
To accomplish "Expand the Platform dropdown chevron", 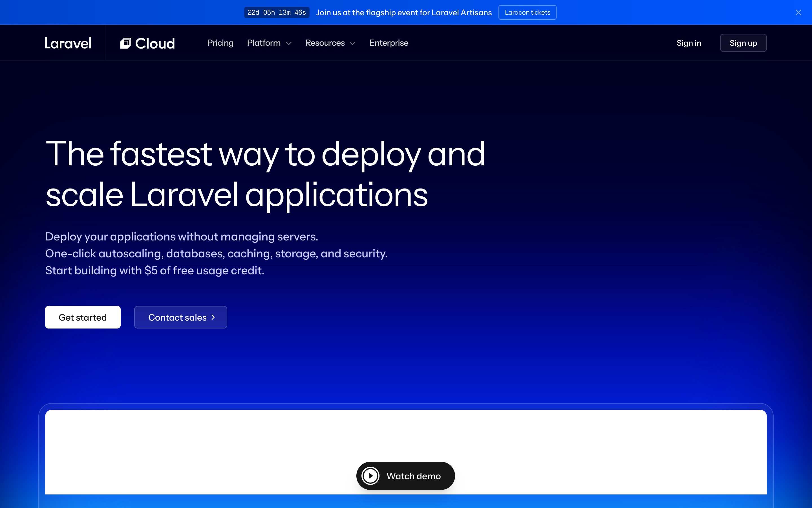I will pos(288,43).
